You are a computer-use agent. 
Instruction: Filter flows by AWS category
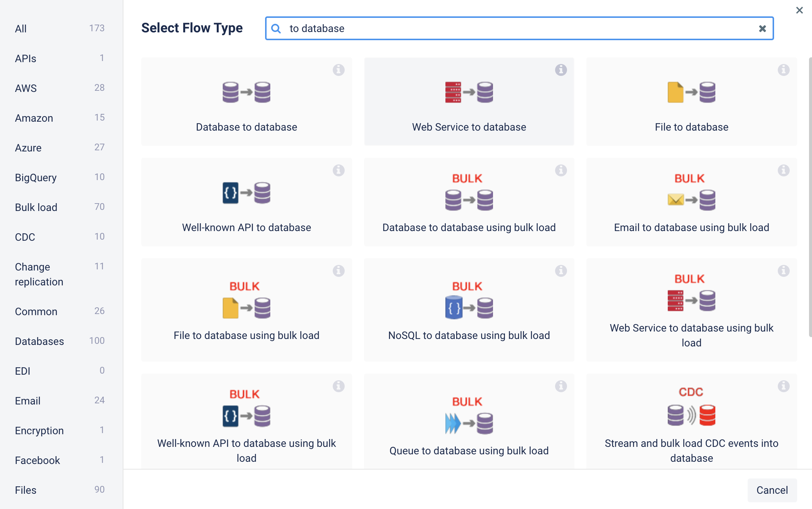point(26,88)
